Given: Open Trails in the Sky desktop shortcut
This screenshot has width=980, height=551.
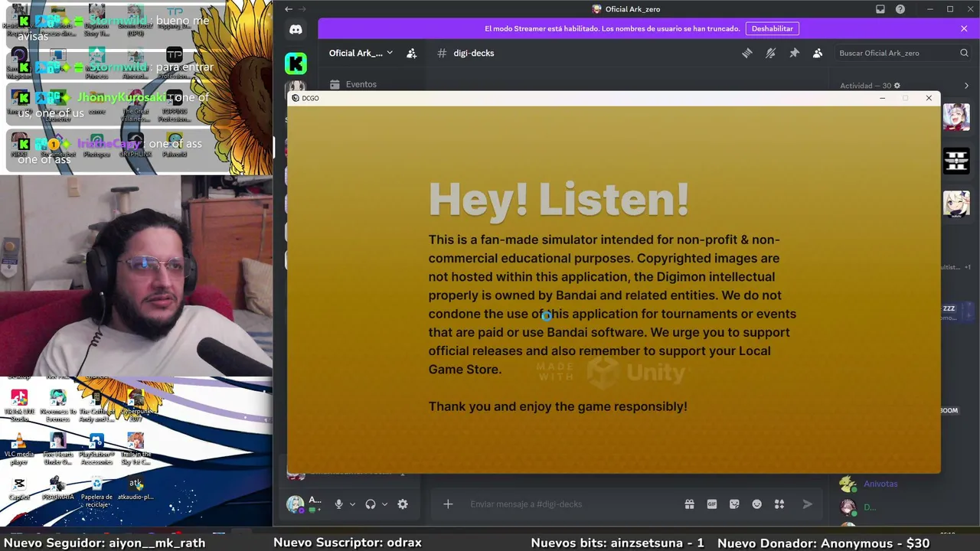Looking at the screenshot, I should point(136,449).
